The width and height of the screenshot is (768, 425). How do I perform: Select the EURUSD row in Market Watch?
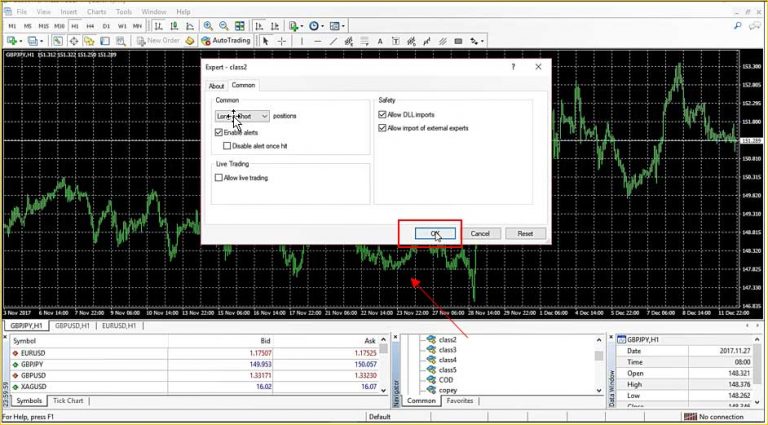pyautogui.click(x=196, y=353)
